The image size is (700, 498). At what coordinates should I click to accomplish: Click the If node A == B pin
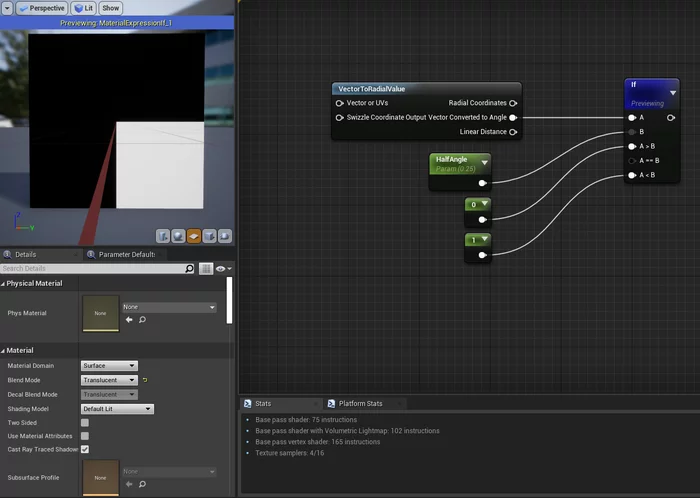click(x=632, y=161)
